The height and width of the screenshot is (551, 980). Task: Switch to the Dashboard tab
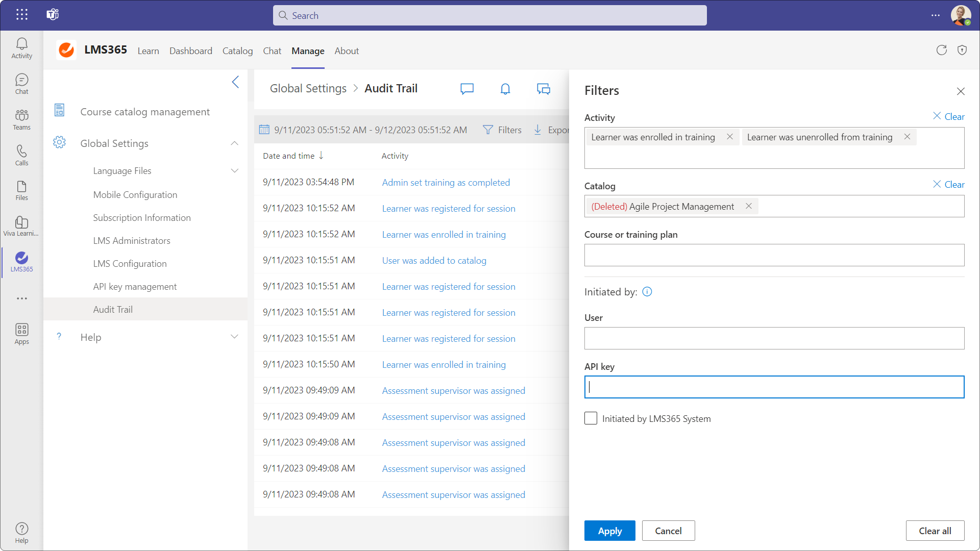[x=190, y=51]
